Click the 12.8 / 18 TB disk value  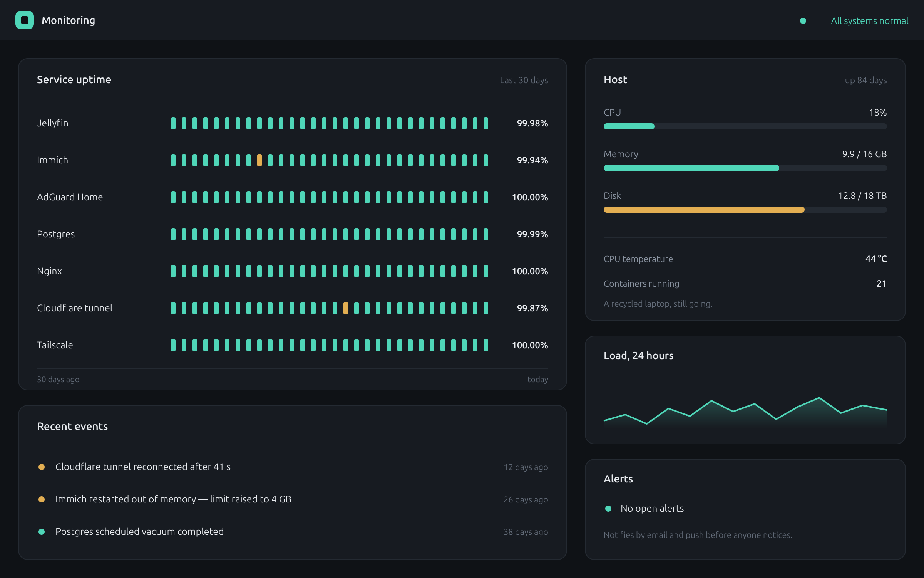click(x=862, y=196)
